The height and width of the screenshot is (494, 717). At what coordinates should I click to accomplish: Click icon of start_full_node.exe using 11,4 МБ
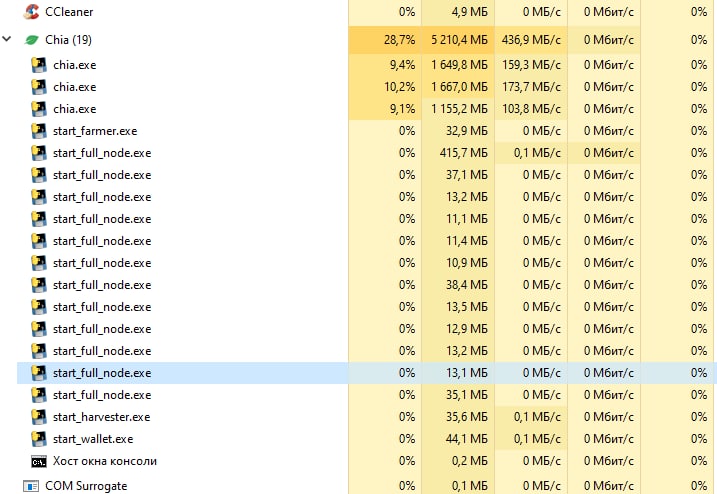39,241
